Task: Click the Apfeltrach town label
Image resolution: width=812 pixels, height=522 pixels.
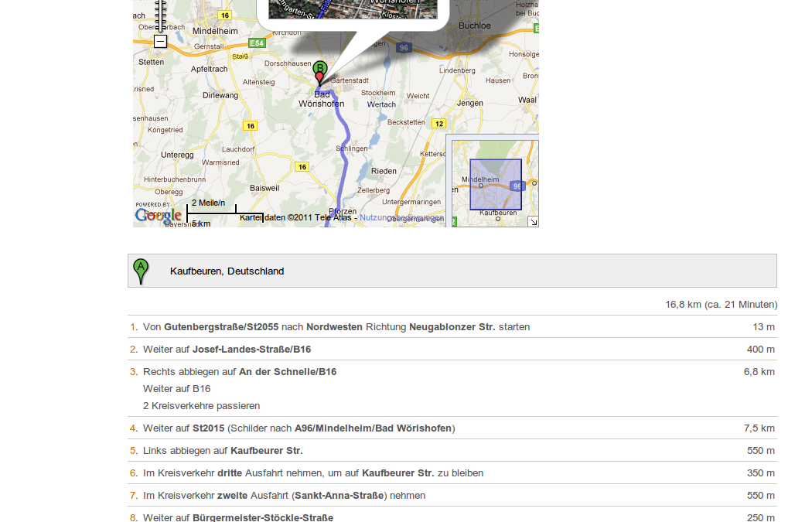Action: tap(210, 69)
